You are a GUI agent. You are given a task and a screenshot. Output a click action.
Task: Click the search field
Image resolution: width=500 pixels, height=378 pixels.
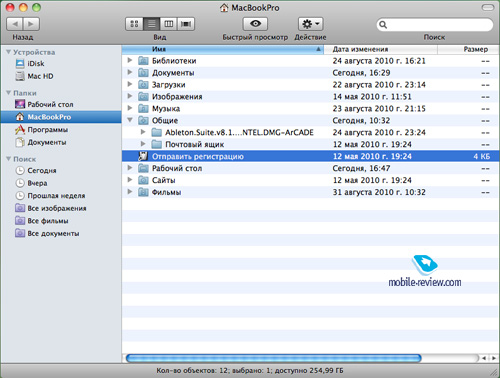pos(434,25)
